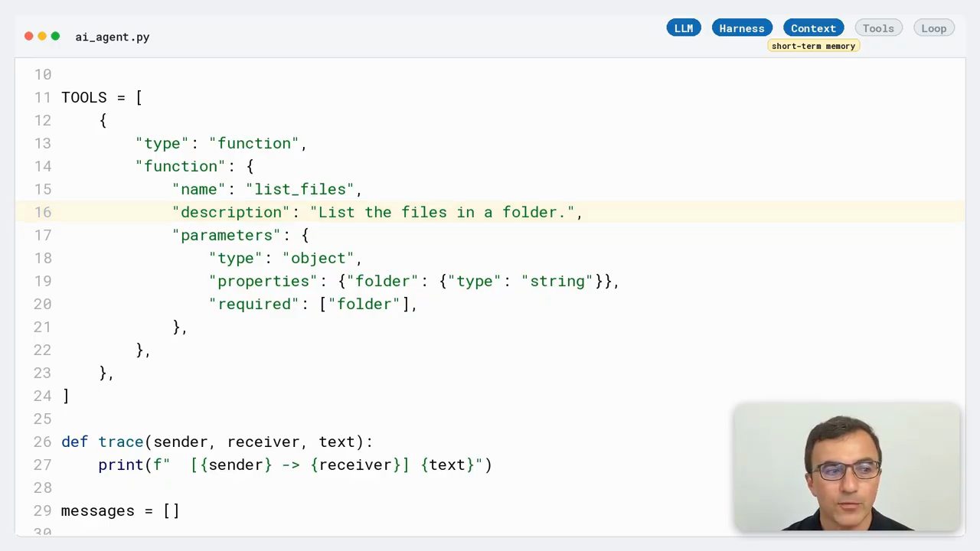980x551 pixels.
Task: Click the trace function name
Action: (121, 442)
